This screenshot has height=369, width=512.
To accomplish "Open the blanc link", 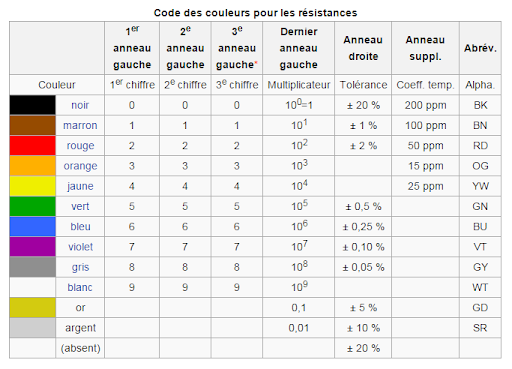I will click(x=80, y=287).
